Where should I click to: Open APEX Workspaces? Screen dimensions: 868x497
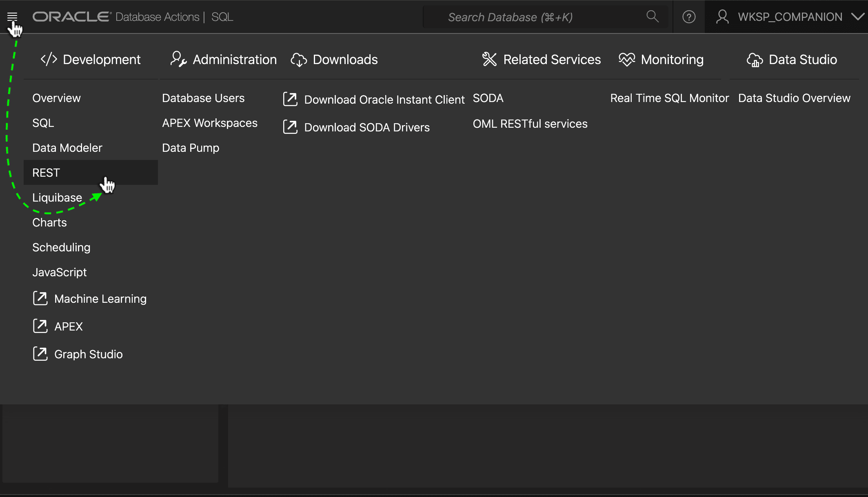pos(210,123)
